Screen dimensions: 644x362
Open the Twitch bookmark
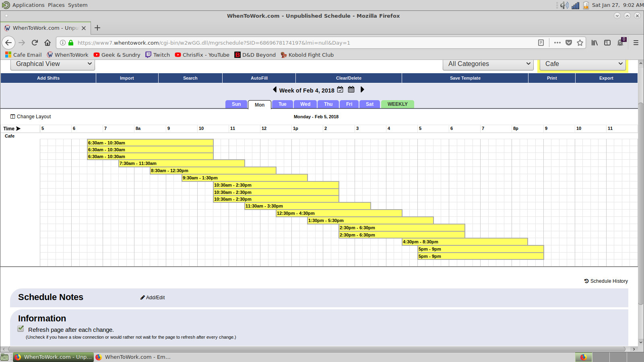(158, 55)
